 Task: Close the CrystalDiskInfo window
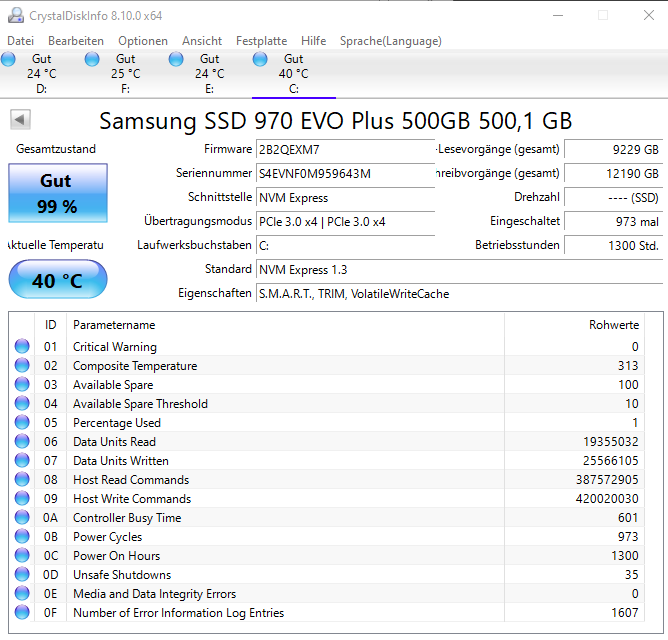[x=648, y=15]
